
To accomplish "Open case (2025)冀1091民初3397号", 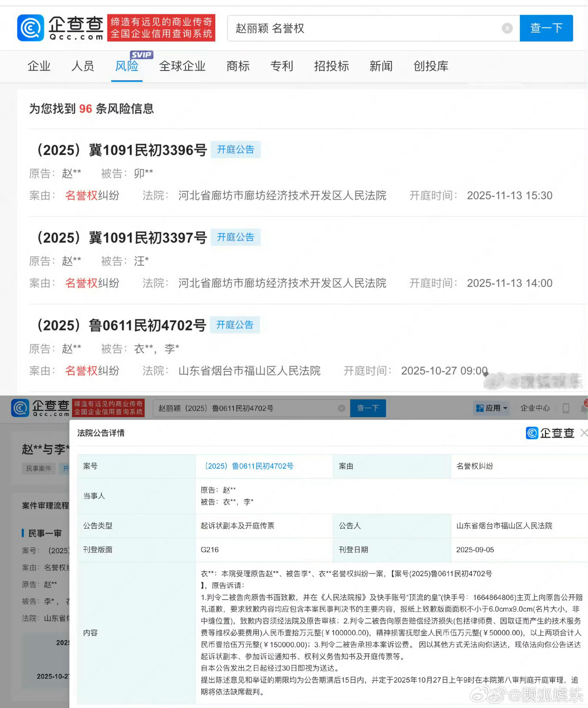I will pos(121,238).
